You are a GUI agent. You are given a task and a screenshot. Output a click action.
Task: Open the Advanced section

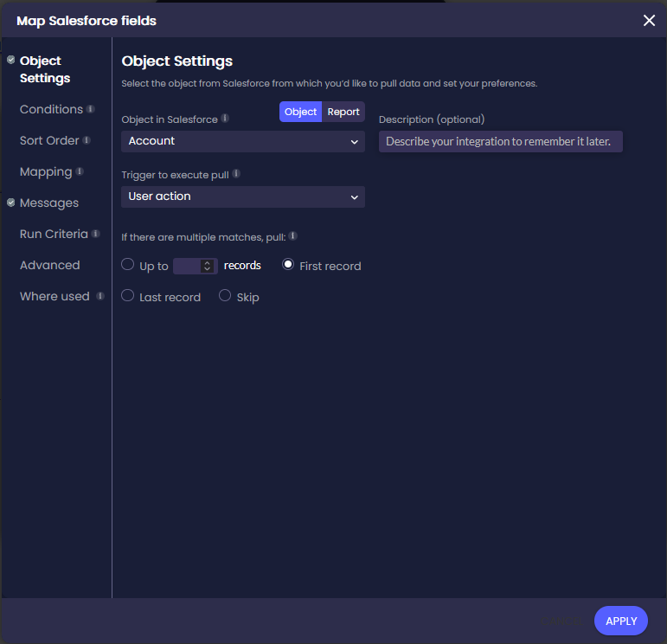(50, 265)
